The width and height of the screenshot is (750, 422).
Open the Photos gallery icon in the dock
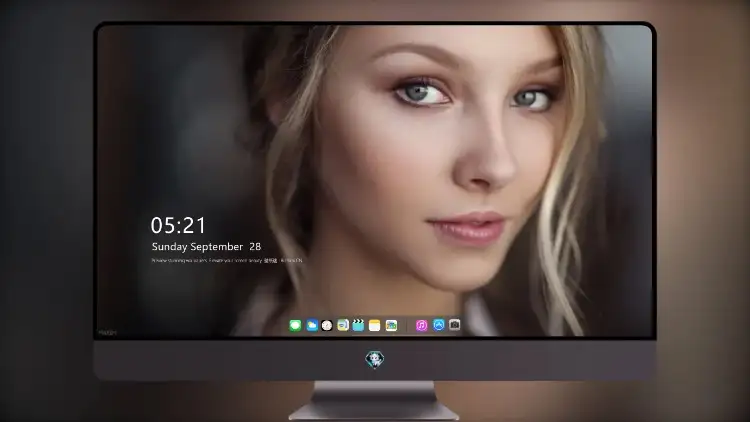pos(391,326)
